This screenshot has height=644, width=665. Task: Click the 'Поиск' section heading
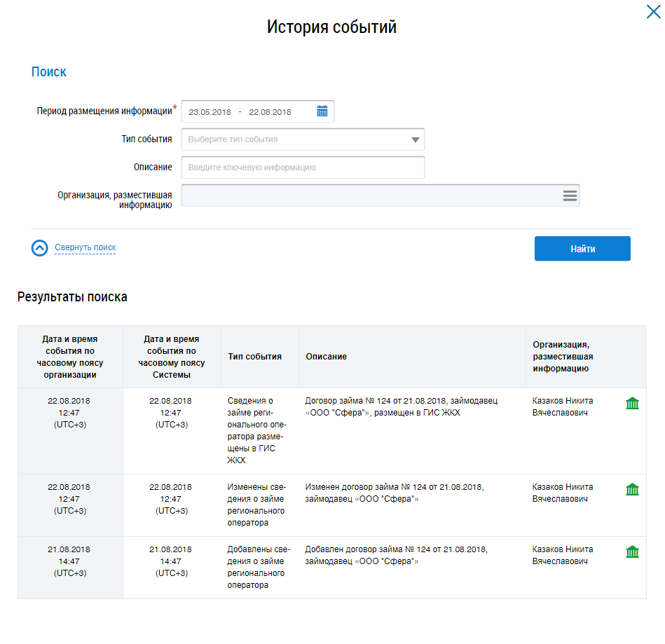(x=49, y=72)
